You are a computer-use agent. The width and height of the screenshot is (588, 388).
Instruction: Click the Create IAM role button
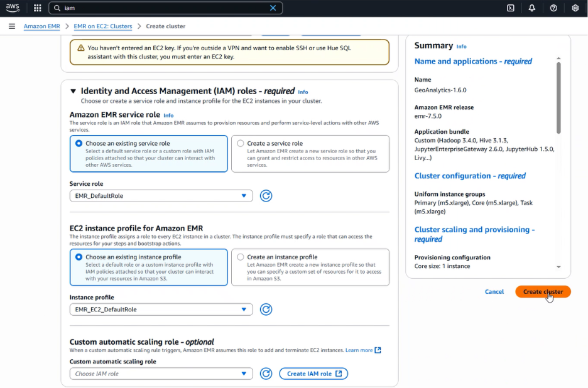click(x=313, y=374)
